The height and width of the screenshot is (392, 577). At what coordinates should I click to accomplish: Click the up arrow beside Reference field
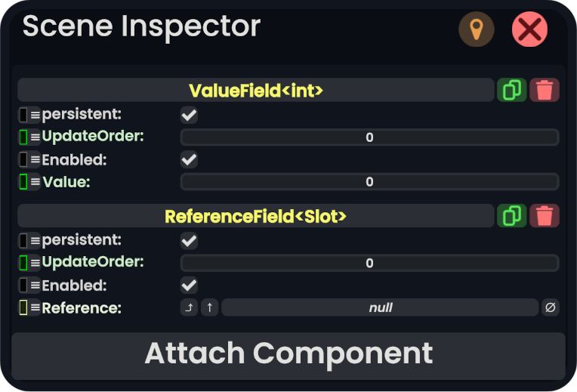tap(209, 307)
